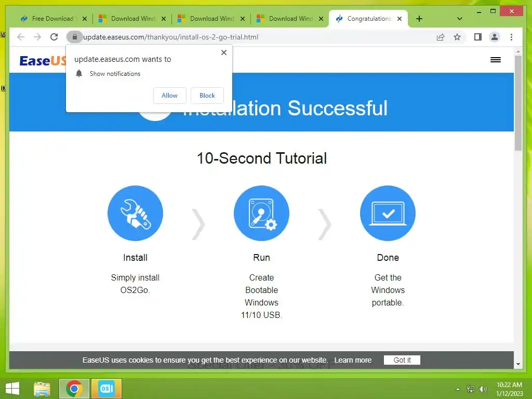This screenshot has height=399, width=532.
Task: Dismiss the notification permission popup
Action: (224, 52)
